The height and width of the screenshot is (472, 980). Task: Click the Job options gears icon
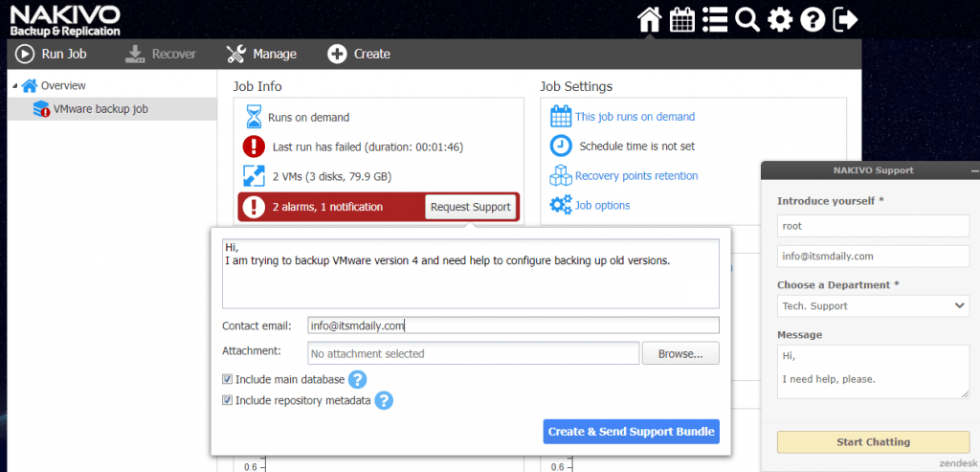(561, 205)
